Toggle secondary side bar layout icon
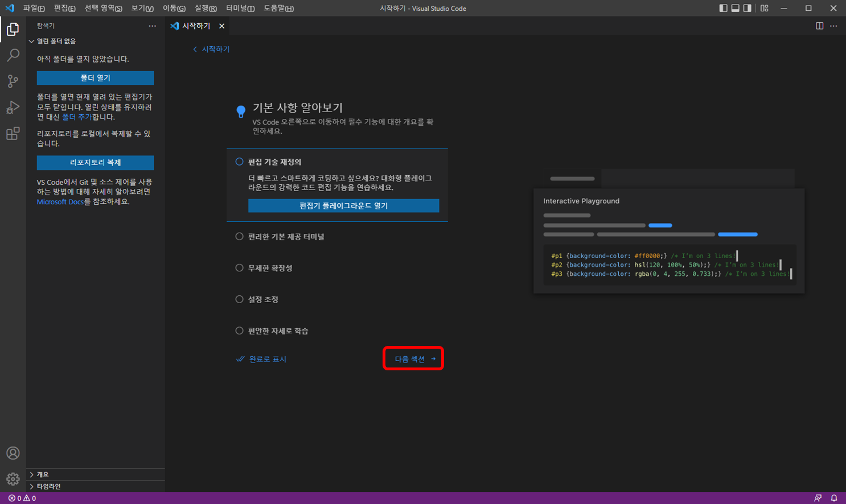 (x=747, y=8)
